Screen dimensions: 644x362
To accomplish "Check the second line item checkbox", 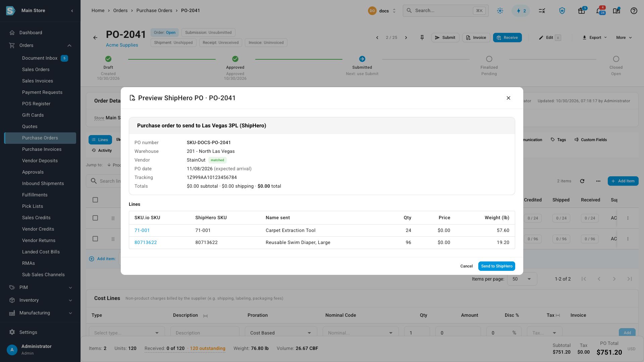I will click(95, 239).
